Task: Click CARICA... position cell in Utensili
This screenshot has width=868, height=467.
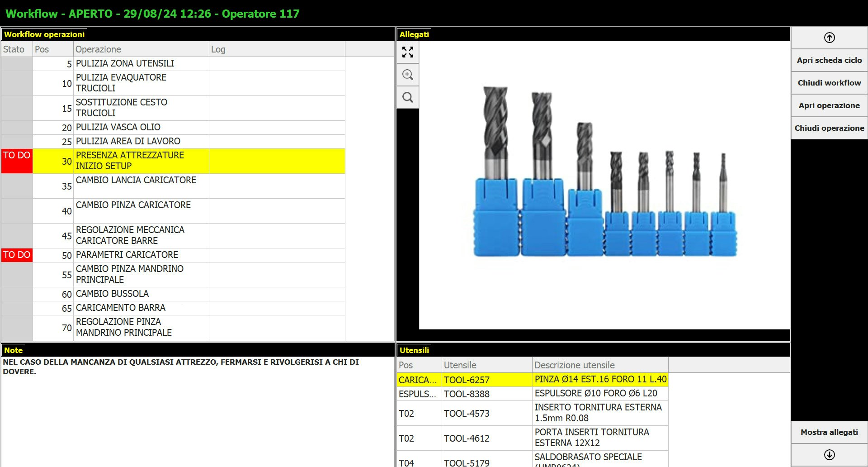Action: pos(419,380)
